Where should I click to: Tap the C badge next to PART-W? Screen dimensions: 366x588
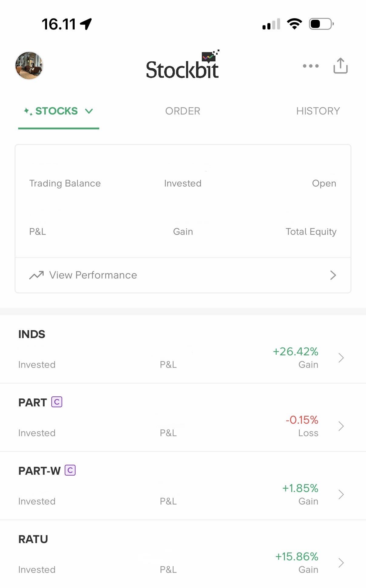[x=70, y=470]
